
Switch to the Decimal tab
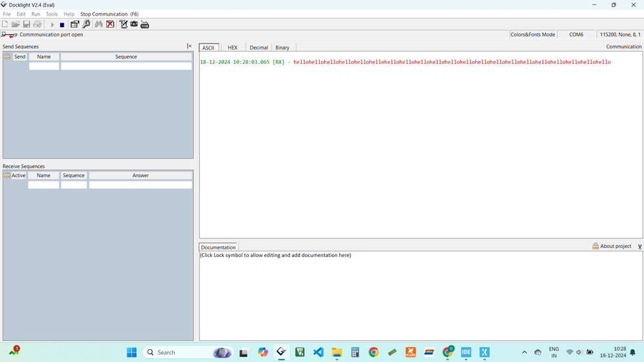click(259, 48)
